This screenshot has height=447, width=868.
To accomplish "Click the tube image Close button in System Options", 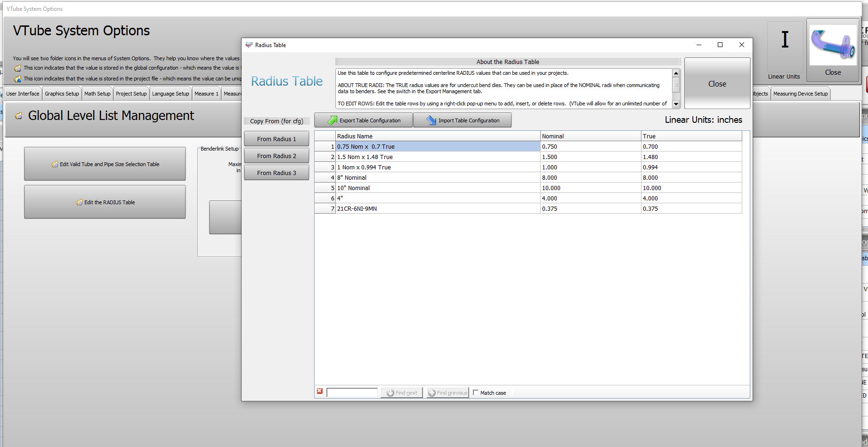I will 833,51.
